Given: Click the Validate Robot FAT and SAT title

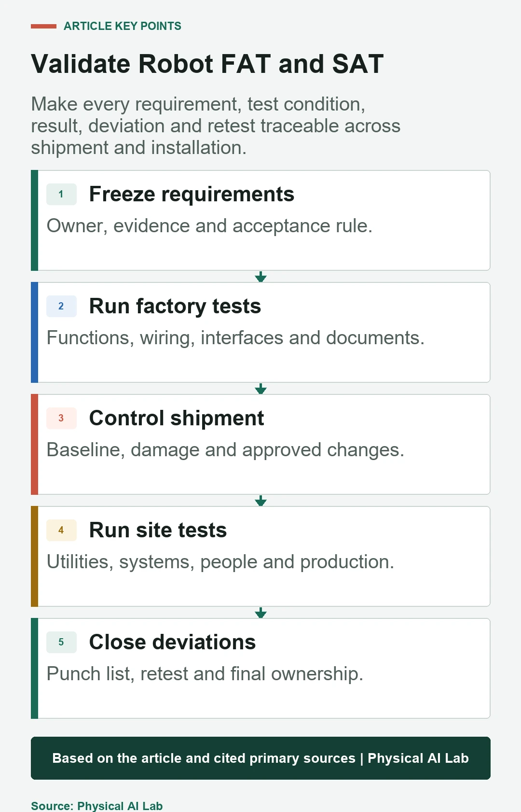Looking at the screenshot, I should pyautogui.click(x=207, y=64).
